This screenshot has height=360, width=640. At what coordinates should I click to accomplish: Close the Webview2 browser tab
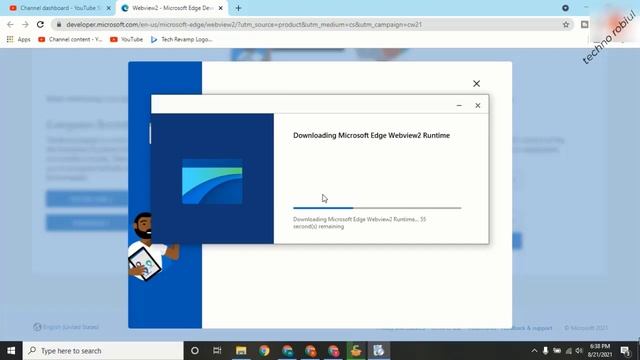220,8
